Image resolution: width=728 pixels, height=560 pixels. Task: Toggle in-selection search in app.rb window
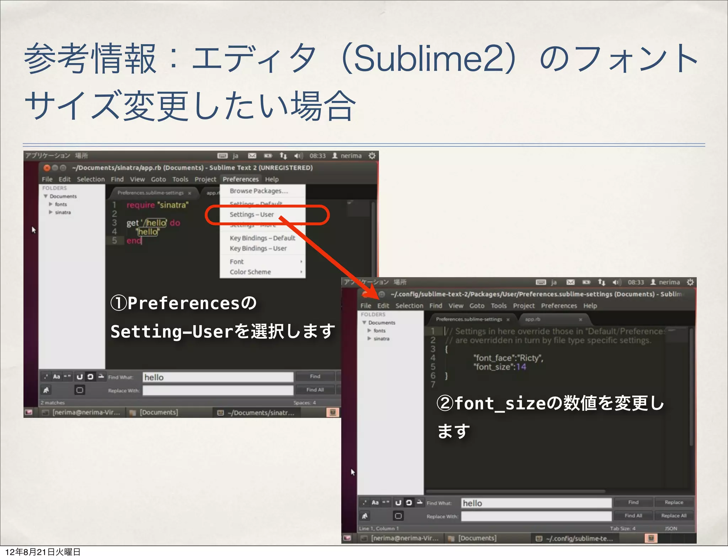(101, 377)
